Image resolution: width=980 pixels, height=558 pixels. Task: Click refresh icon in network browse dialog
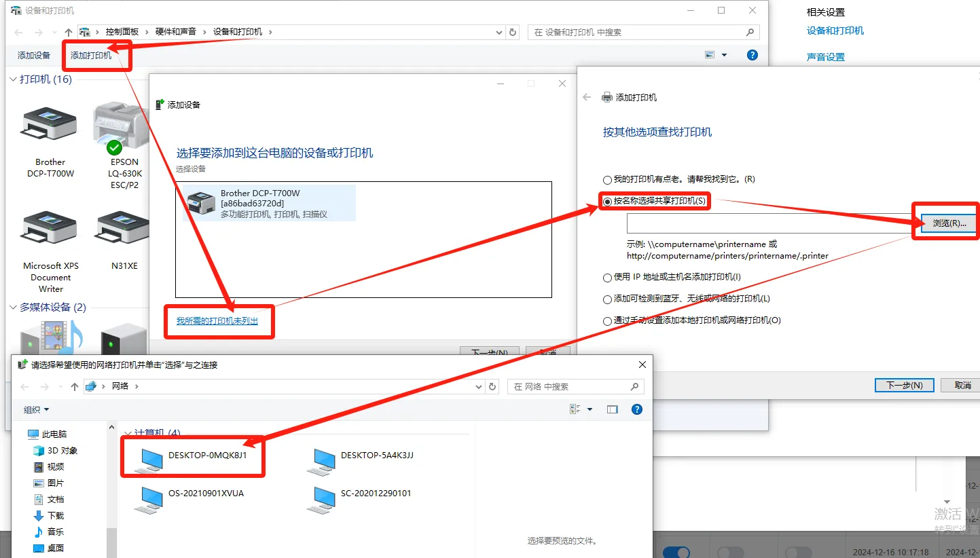pos(493,386)
